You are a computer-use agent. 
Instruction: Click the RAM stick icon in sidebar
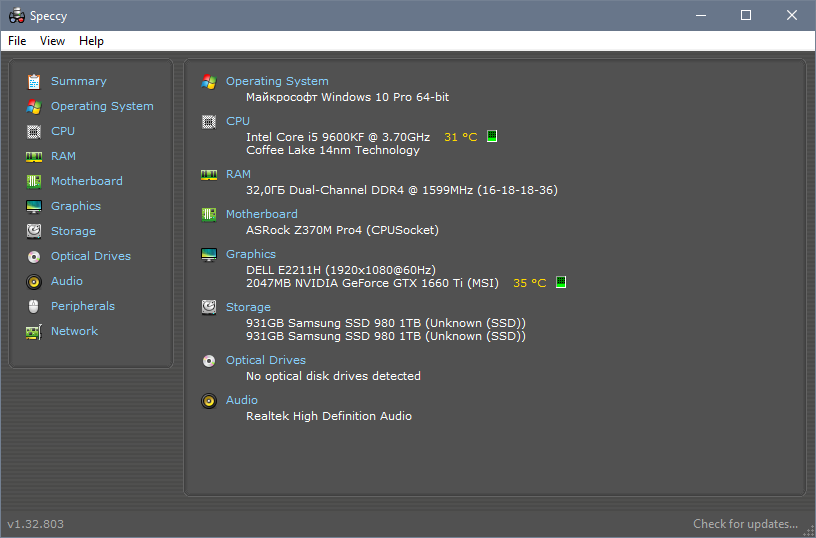[34, 157]
